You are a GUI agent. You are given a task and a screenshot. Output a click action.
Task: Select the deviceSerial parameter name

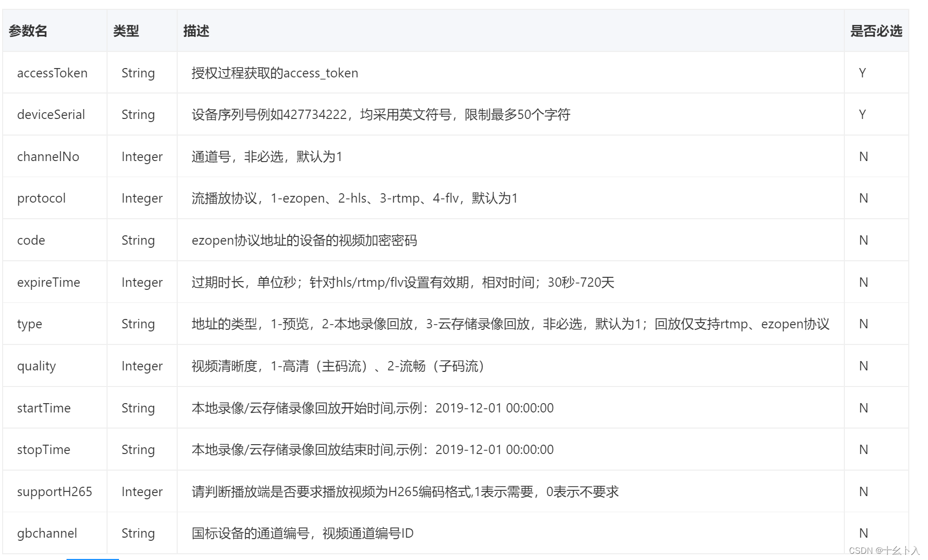(x=51, y=115)
